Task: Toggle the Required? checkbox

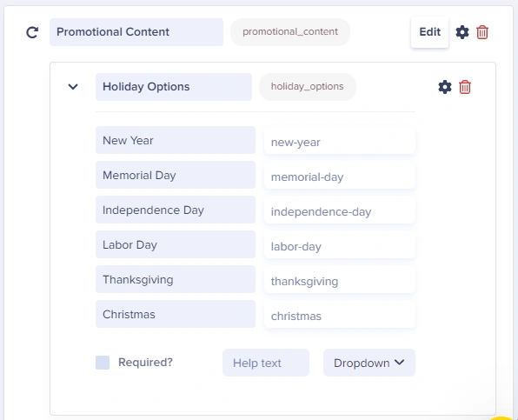Action: 103,363
